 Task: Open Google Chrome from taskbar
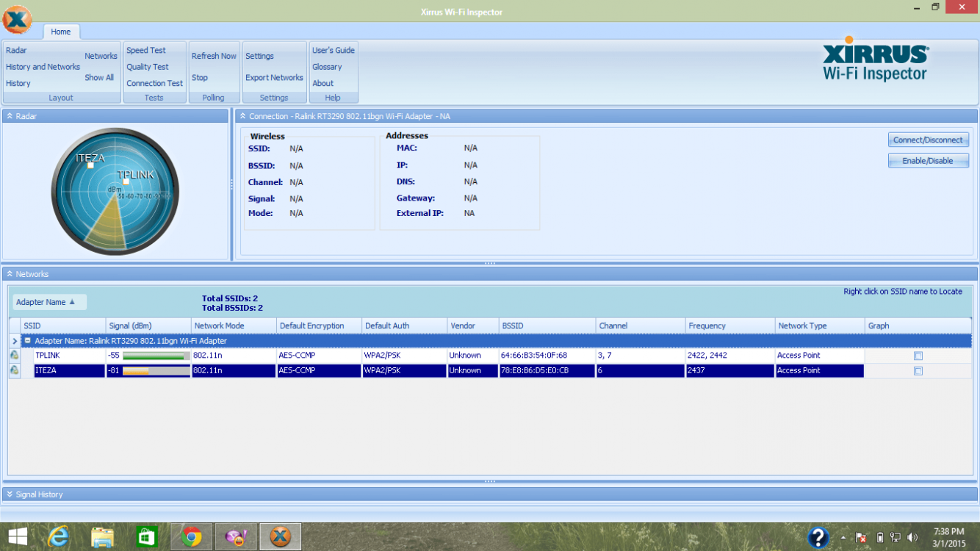pos(192,537)
